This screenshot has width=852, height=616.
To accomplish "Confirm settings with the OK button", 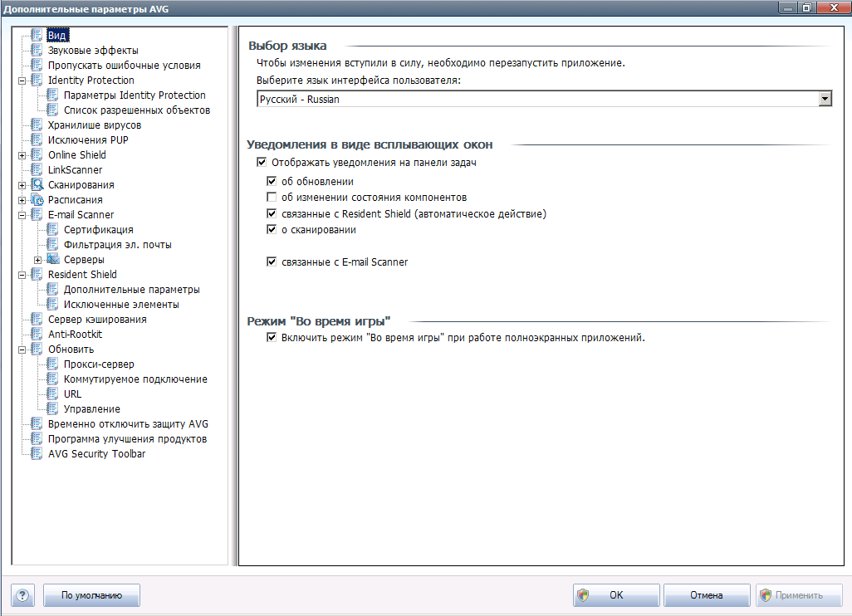I will click(616, 595).
